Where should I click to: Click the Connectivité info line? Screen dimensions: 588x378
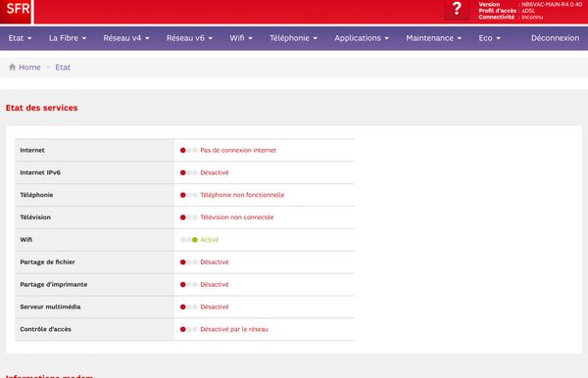tap(511, 18)
